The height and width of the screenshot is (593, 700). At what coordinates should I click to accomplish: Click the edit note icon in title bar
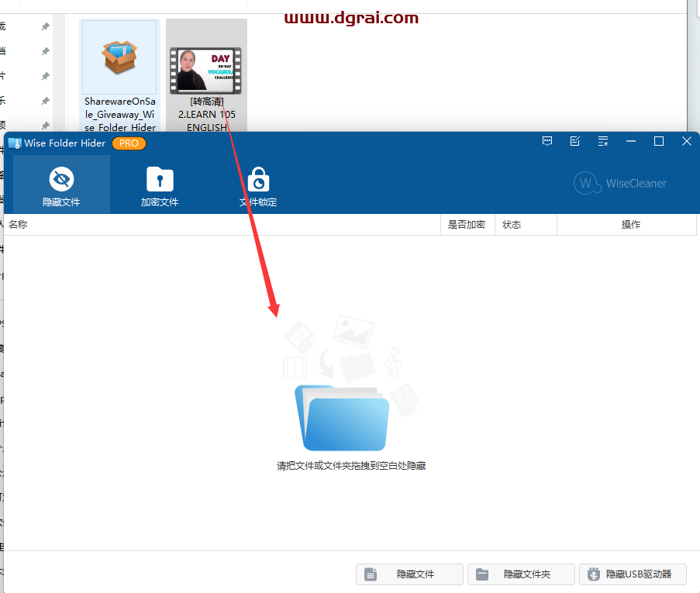coord(575,142)
